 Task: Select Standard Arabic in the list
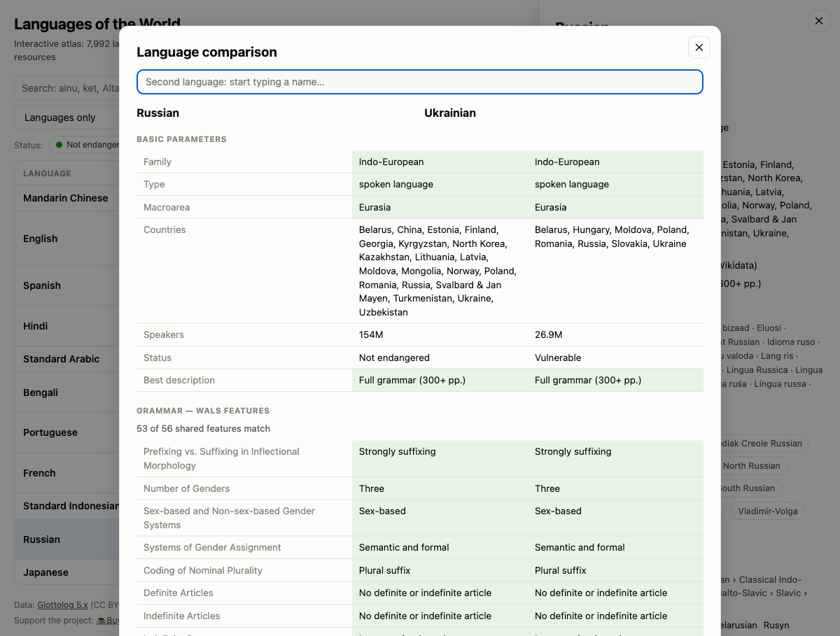66,359
